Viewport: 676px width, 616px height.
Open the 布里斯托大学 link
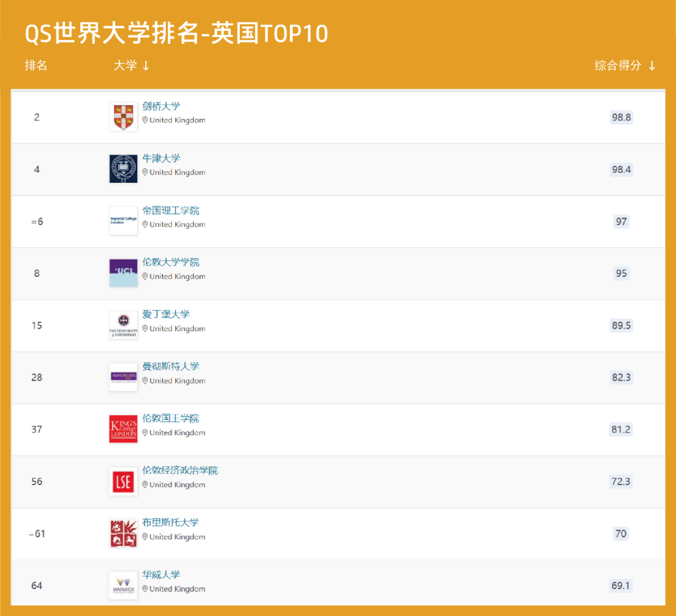tap(171, 523)
